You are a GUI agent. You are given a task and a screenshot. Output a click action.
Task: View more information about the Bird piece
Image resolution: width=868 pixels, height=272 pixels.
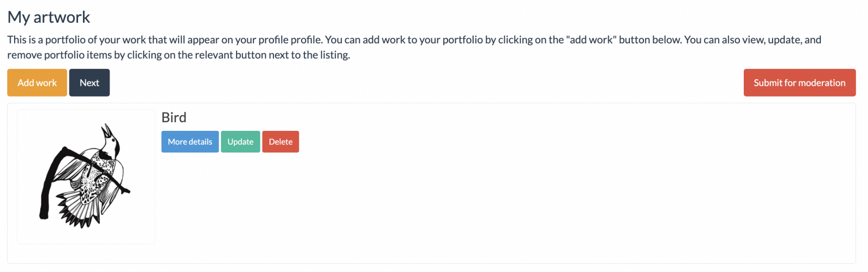(190, 142)
